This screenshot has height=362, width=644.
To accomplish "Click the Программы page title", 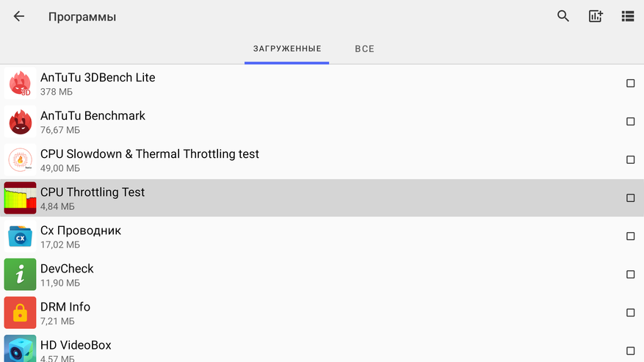I will click(x=82, y=17).
